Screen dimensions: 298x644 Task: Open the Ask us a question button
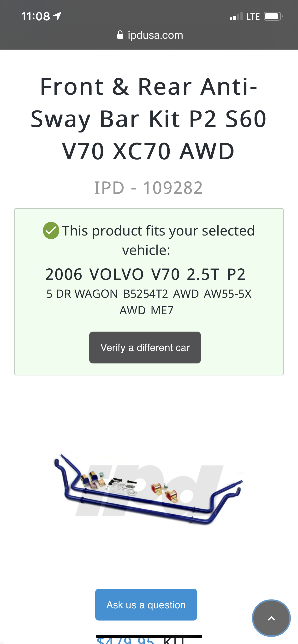[146, 604]
